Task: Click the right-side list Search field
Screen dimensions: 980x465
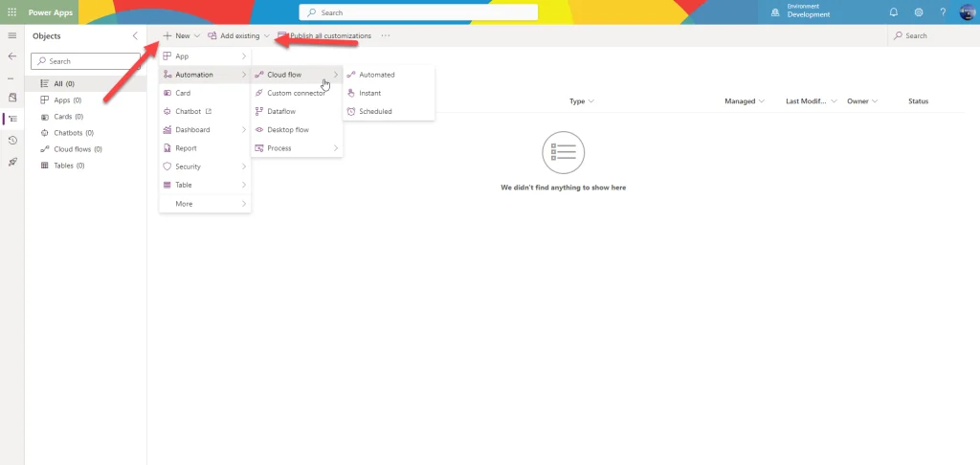Action: coord(934,35)
